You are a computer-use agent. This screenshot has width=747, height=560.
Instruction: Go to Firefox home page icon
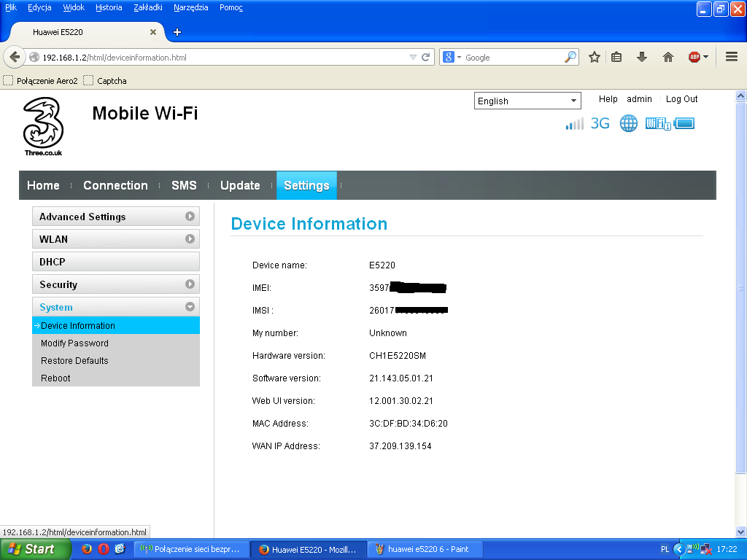tap(668, 57)
